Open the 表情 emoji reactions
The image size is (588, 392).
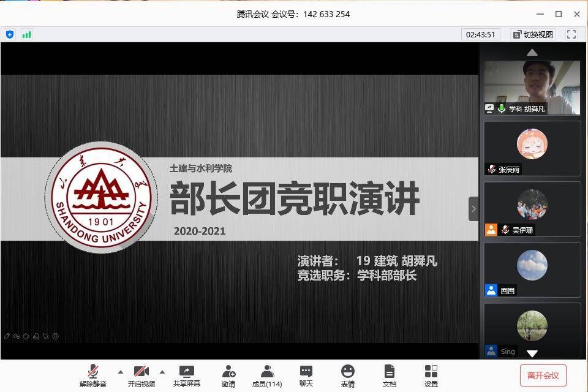click(x=348, y=375)
